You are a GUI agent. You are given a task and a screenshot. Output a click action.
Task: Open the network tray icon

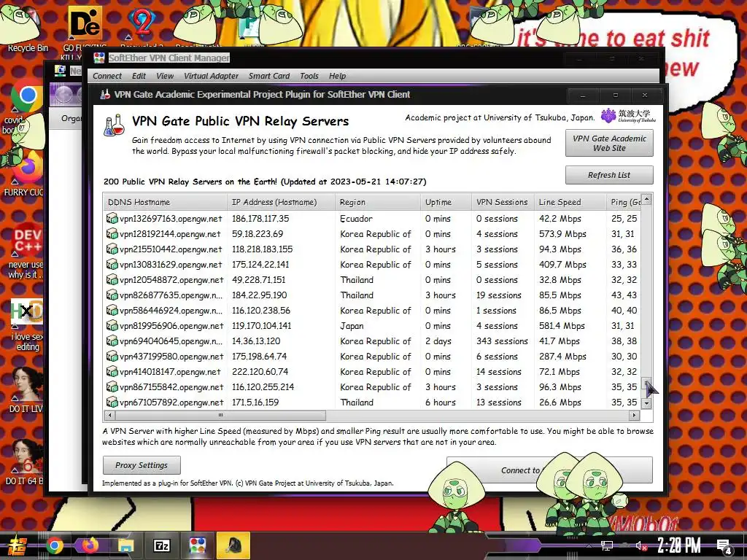(606, 545)
